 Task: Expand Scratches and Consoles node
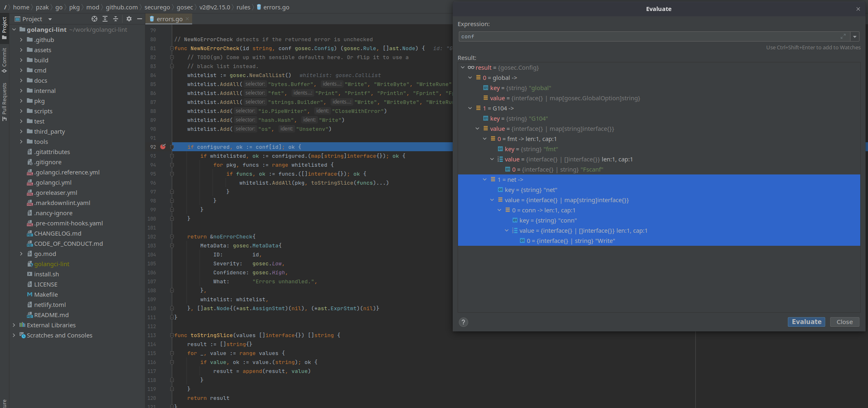[14, 335]
